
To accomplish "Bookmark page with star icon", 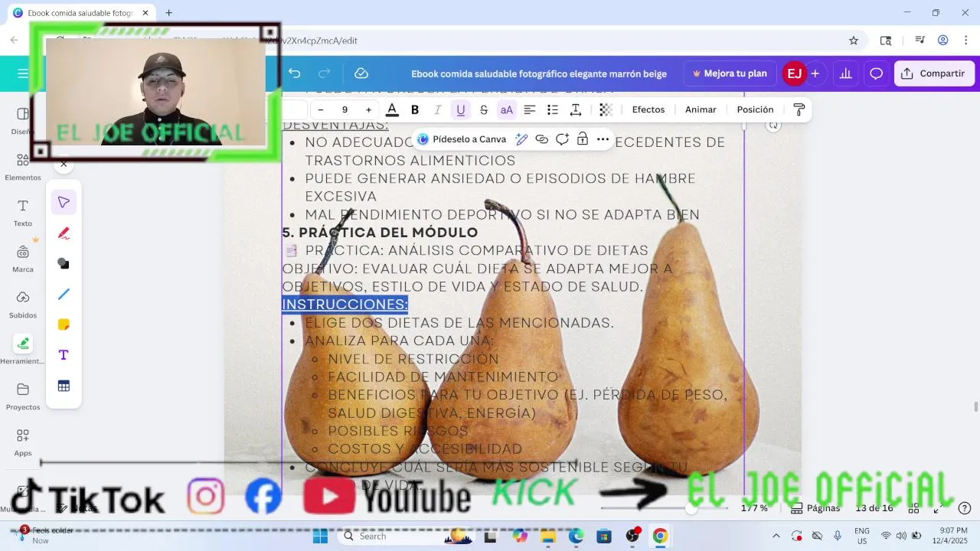I will pyautogui.click(x=854, y=41).
